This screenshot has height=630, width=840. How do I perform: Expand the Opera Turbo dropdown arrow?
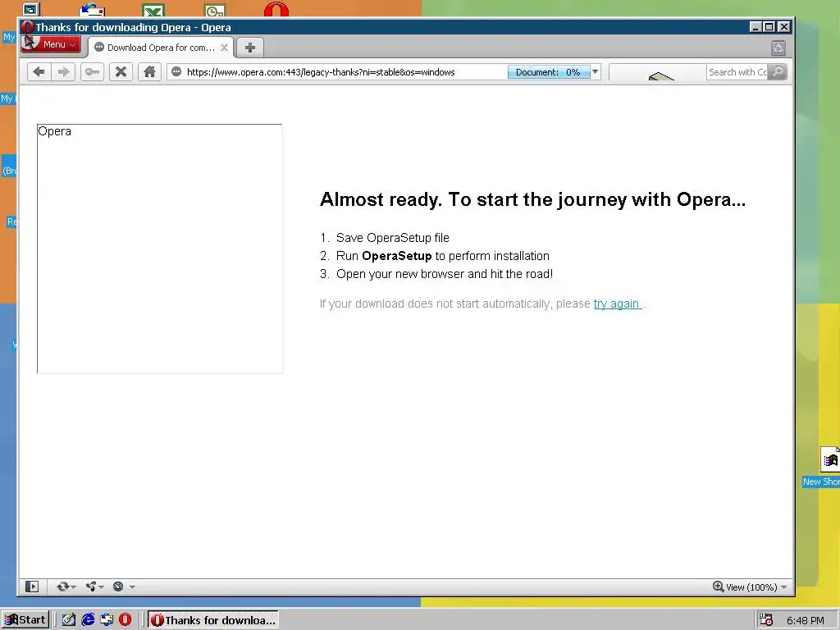point(132,587)
